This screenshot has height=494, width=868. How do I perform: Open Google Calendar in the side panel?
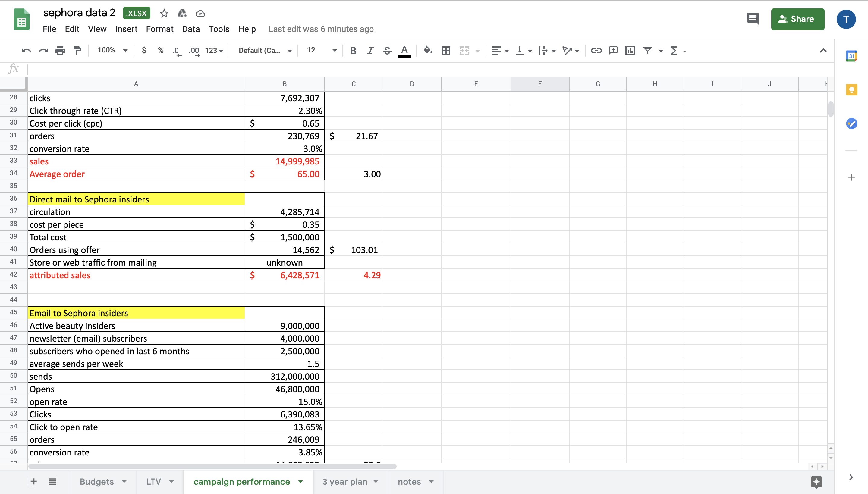[x=852, y=55]
